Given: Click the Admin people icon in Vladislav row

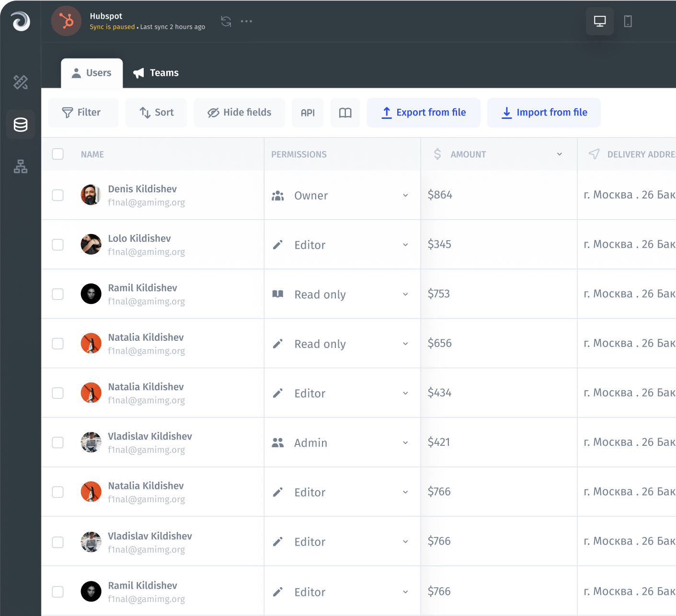Looking at the screenshot, I should 278,442.
